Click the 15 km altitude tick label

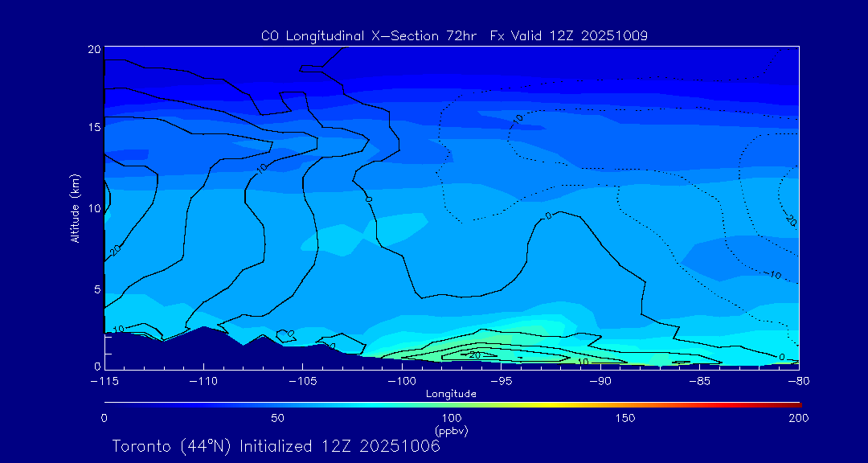tap(93, 128)
